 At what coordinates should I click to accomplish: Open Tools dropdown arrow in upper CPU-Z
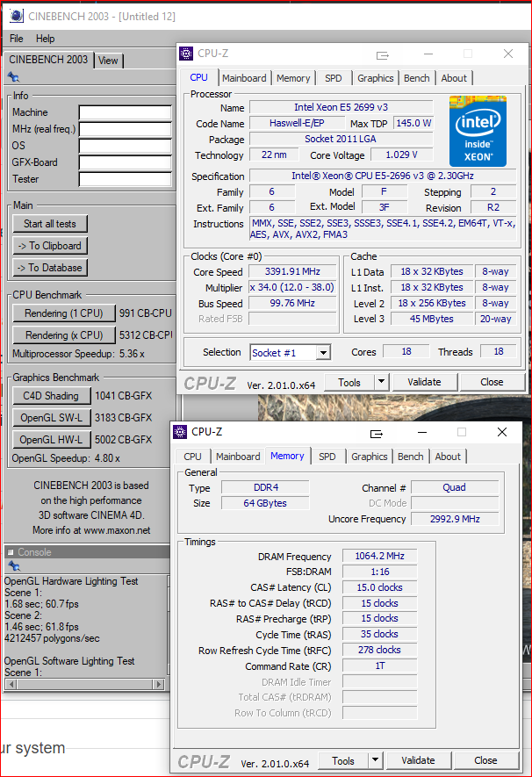click(381, 382)
